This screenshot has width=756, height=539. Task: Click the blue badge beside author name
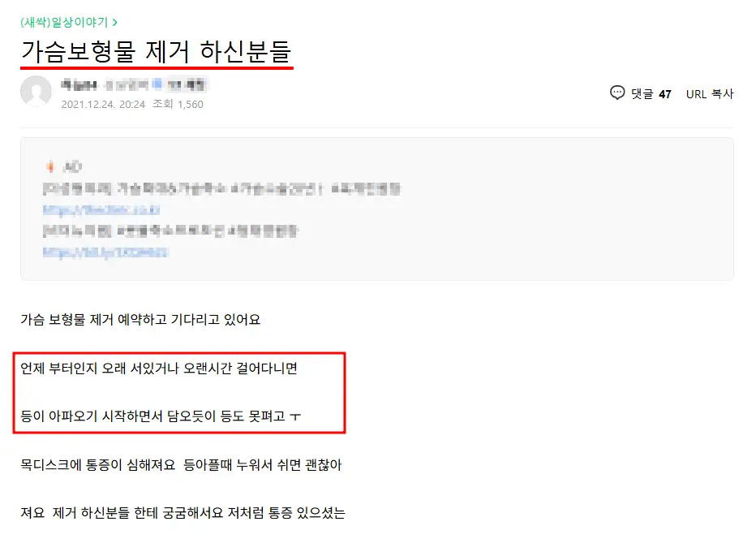(157, 84)
